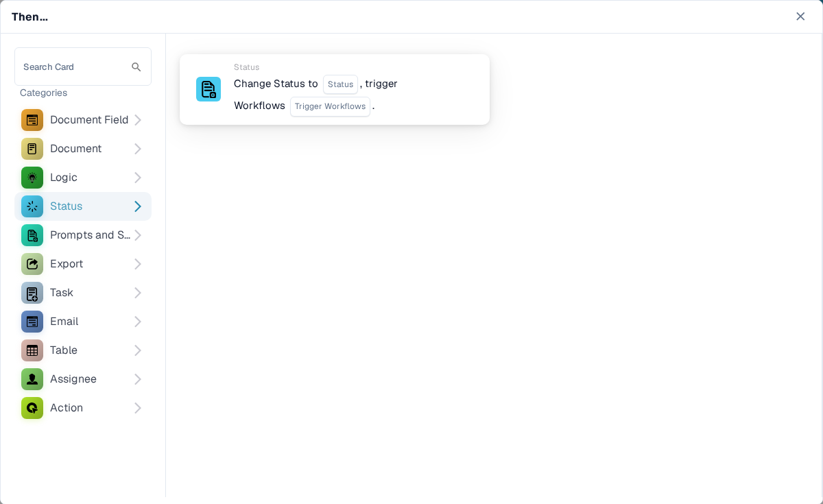
Task: Expand the Task category chevron
Action: (138, 293)
